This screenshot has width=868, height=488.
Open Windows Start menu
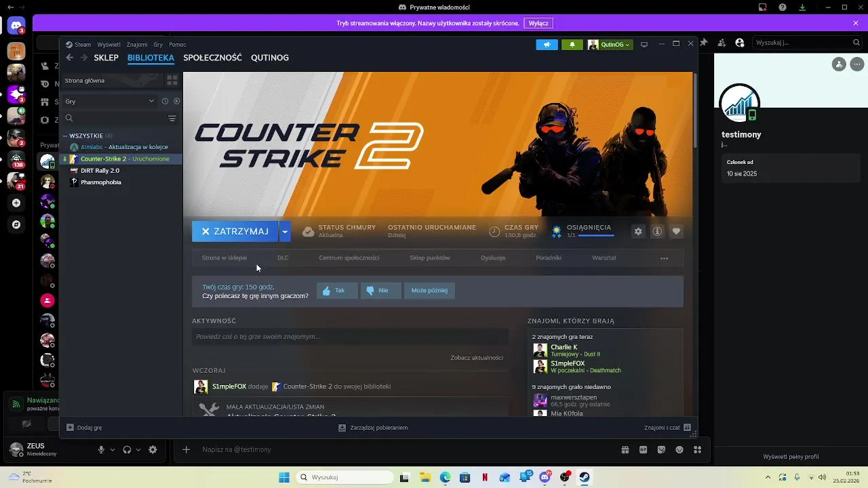(x=284, y=478)
